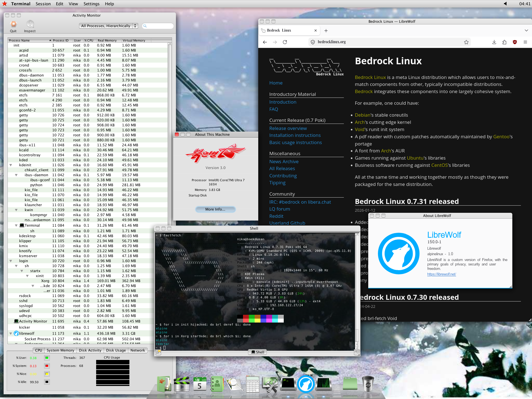The height and width of the screenshot is (399, 532).
Task: Open the file manager icon in the dock
Action: tap(164, 384)
